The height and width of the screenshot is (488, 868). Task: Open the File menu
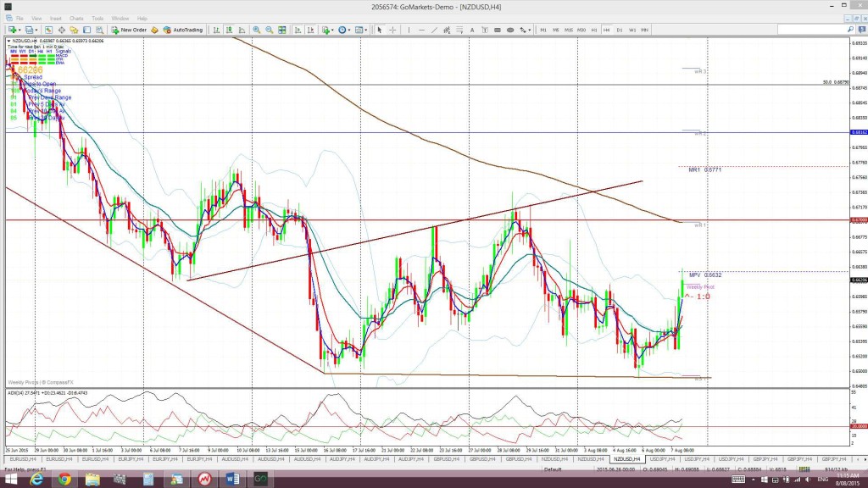point(19,19)
